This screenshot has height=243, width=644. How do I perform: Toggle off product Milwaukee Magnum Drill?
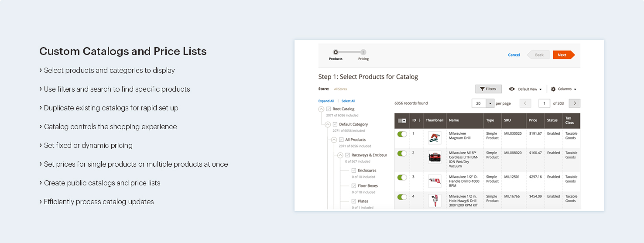coord(402,134)
